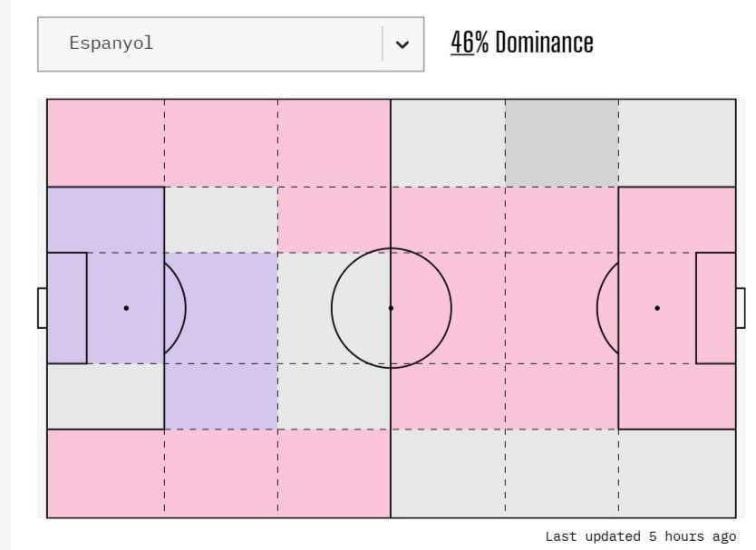The image size is (756, 550).
Task: Click the chevron arrow beside Espanyol
Action: (402, 43)
